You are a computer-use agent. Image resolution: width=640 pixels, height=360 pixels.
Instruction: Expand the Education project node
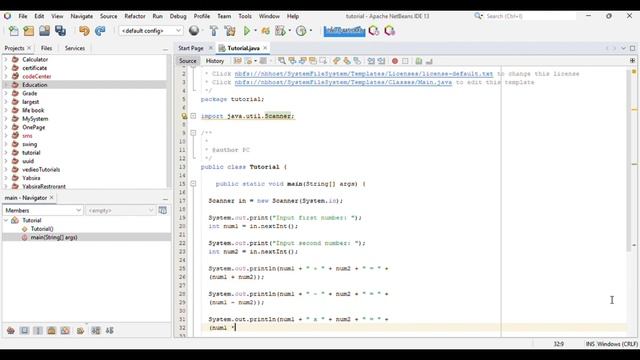point(6,85)
